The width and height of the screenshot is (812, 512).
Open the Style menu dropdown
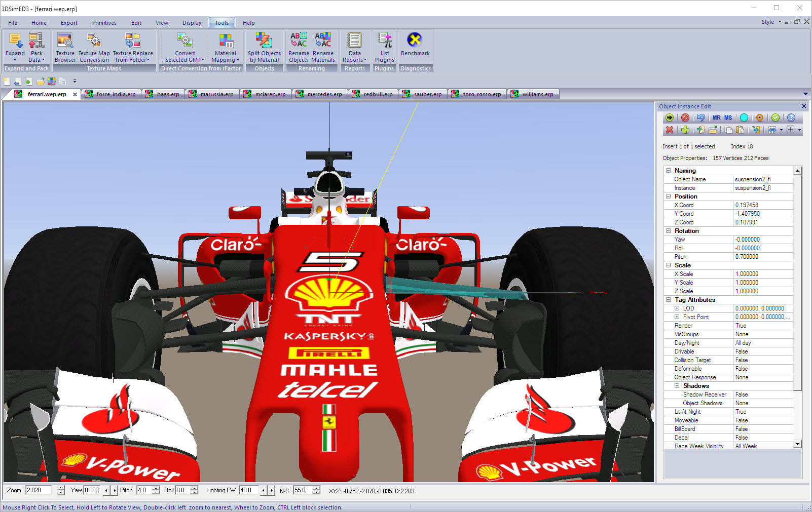771,22
